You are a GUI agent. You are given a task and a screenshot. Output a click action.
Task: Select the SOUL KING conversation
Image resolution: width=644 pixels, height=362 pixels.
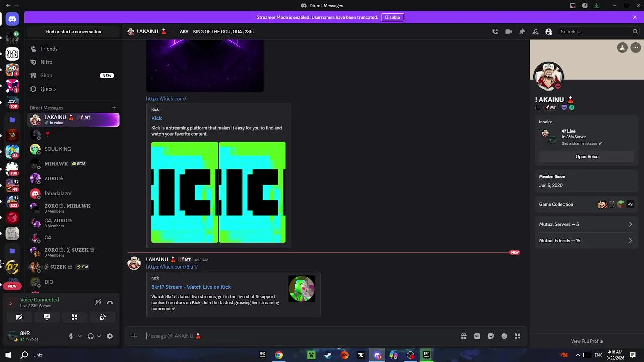click(73, 149)
